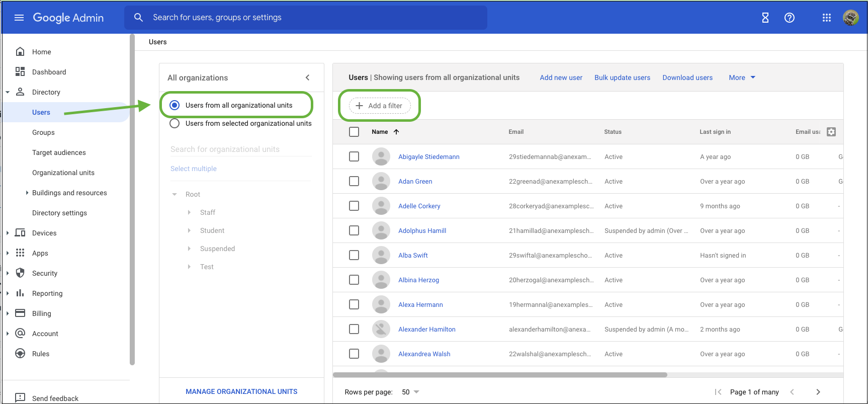Click Bulk update users link

(622, 77)
